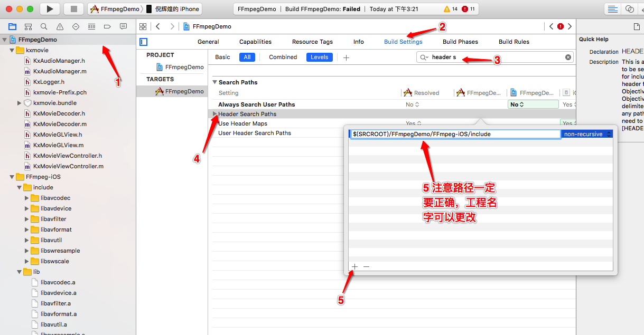Choose the FFmpegDemo scheme in toolbar
Screen dimensions: 644x335
pos(115,9)
